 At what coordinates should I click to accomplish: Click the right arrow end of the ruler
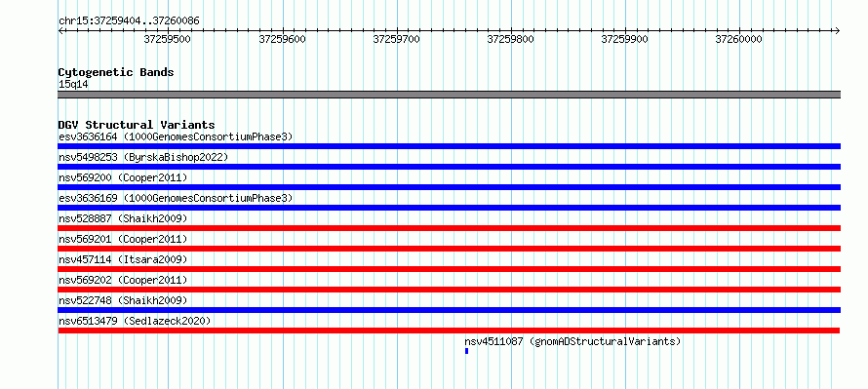pyautogui.click(x=837, y=30)
